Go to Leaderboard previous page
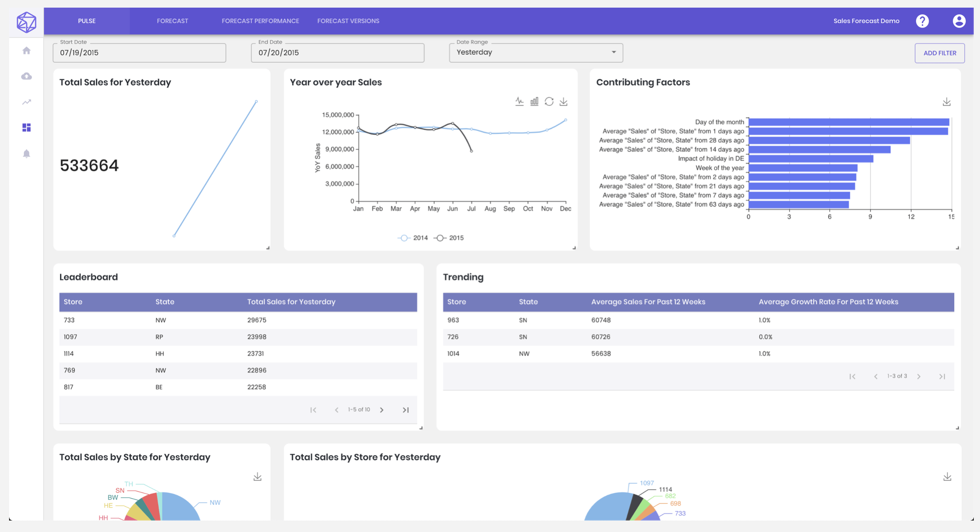 pyautogui.click(x=337, y=410)
